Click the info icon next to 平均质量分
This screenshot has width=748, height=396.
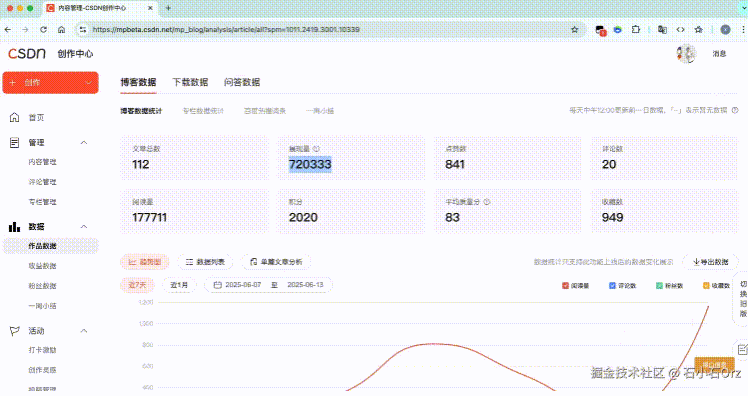[x=487, y=202]
